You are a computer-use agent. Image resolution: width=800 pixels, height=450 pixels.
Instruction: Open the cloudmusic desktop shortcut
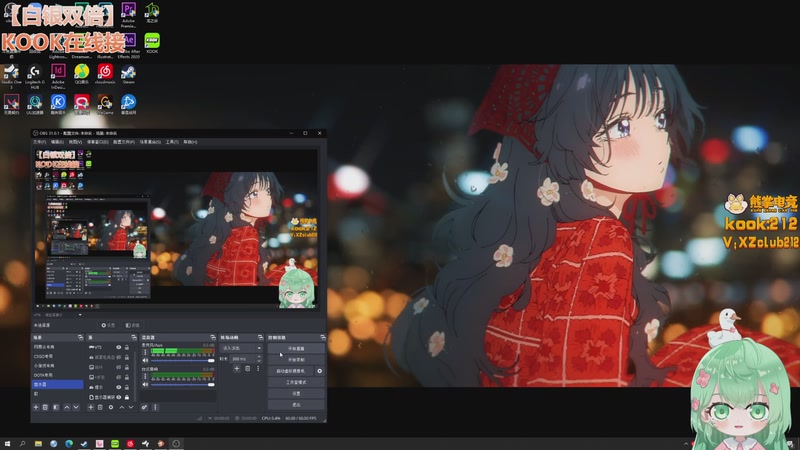tap(105, 74)
